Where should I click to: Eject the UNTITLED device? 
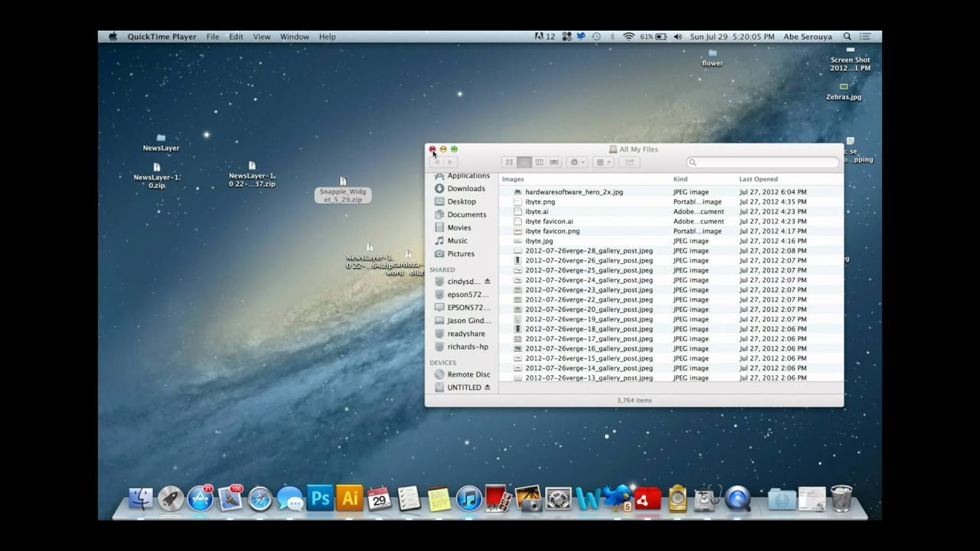(x=487, y=387)
